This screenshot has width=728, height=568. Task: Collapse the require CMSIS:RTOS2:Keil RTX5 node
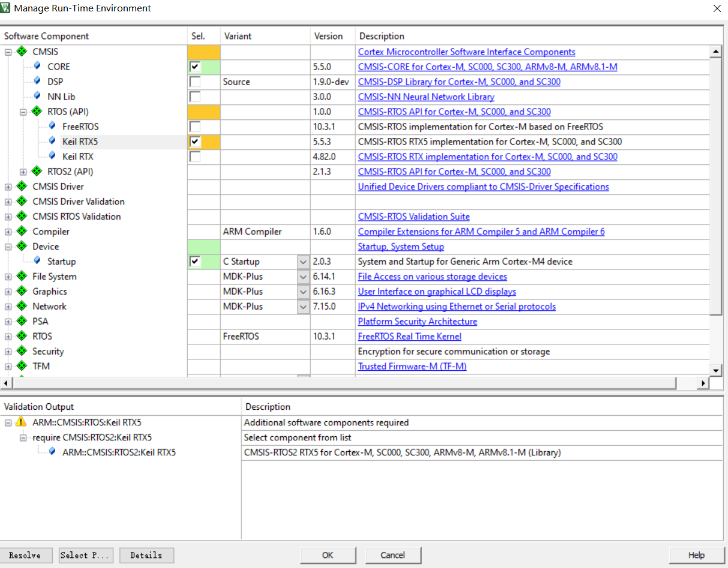[23, 437]
